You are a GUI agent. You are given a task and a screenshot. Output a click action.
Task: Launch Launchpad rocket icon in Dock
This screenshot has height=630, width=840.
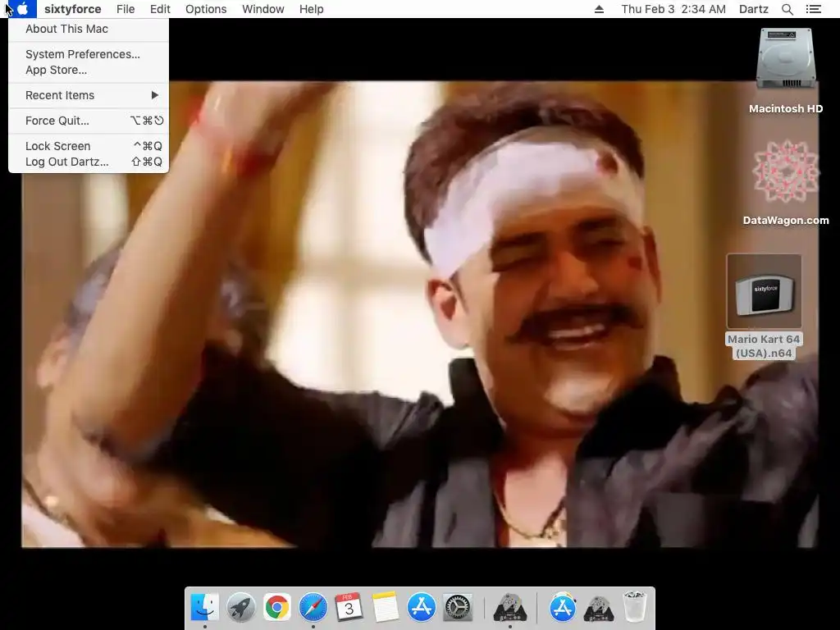click(240, 608)
